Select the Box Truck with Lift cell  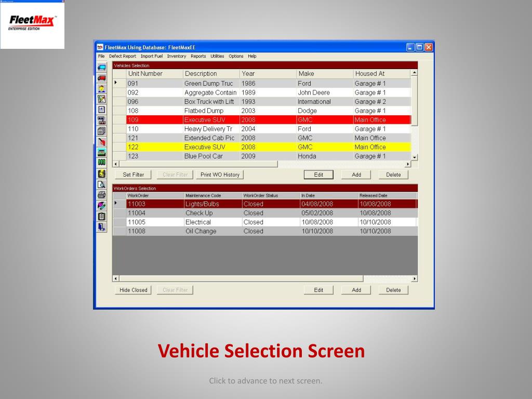pos(211,102)
